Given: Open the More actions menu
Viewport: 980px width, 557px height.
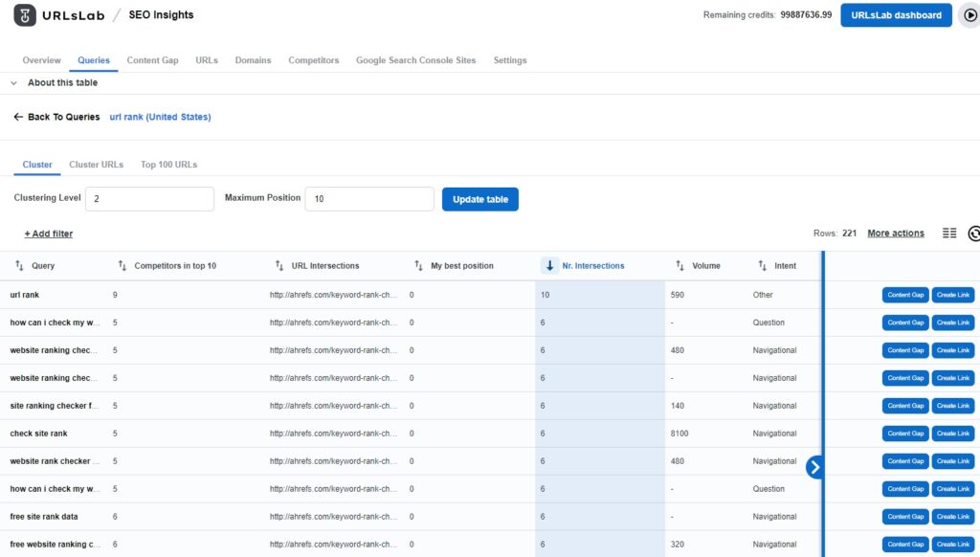Looking at the screenshot, I should (x=897, y=233).
